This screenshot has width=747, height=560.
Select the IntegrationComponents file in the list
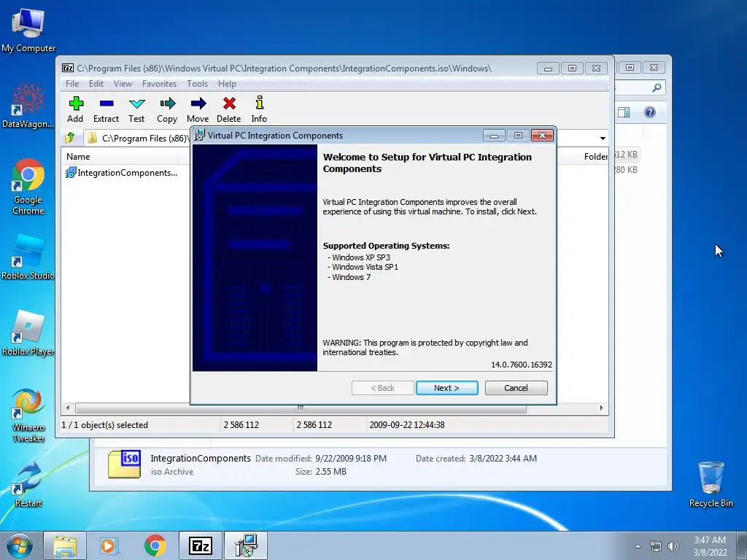click(x=122, y=173)
